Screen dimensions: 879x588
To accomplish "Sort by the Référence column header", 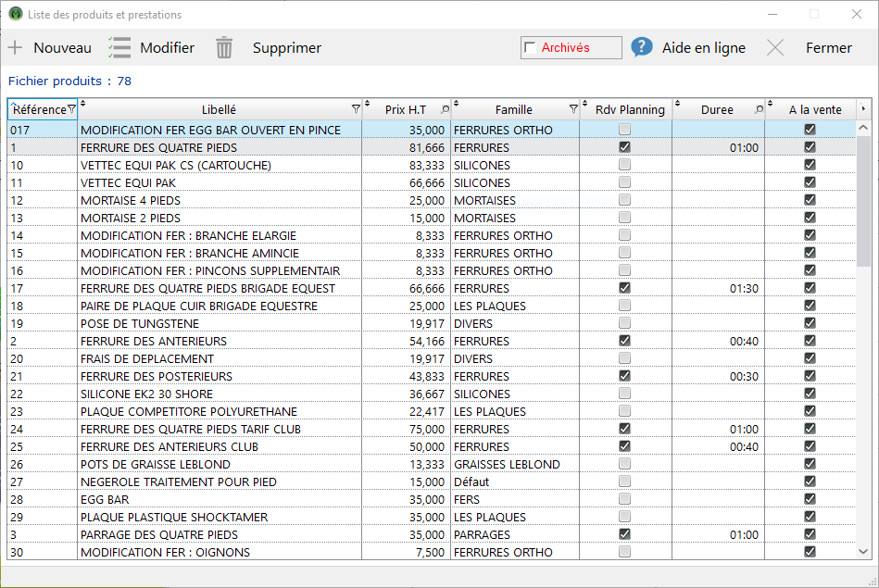I will pyautogui.click(x=39, y=109).
